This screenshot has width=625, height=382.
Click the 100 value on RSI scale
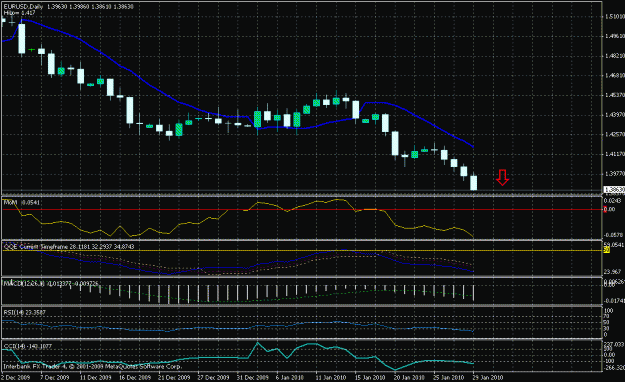click(x=609, y=311)
